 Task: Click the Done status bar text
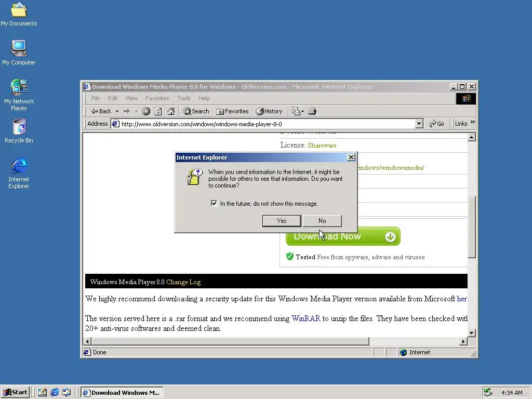point(99,353)
